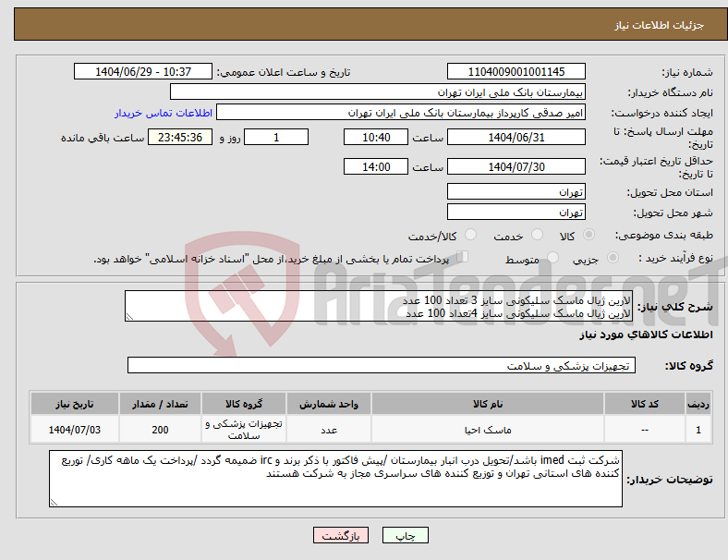The width and height of the screenshot is (728, 560).
Task: Click the buyer organization name field
Action: tap(378, 91)
